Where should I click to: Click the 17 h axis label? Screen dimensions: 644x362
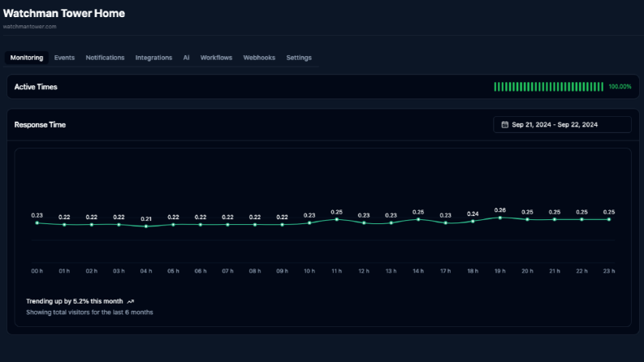tap(446, 271)
